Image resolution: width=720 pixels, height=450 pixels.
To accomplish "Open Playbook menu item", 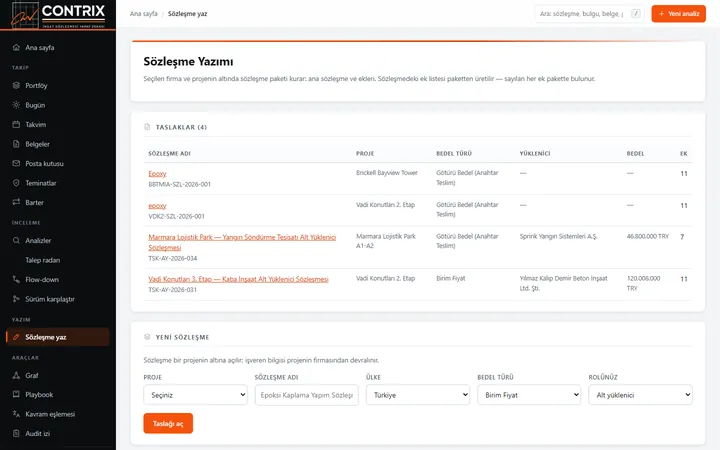I will pyautogui.click(x=39, y=394).
